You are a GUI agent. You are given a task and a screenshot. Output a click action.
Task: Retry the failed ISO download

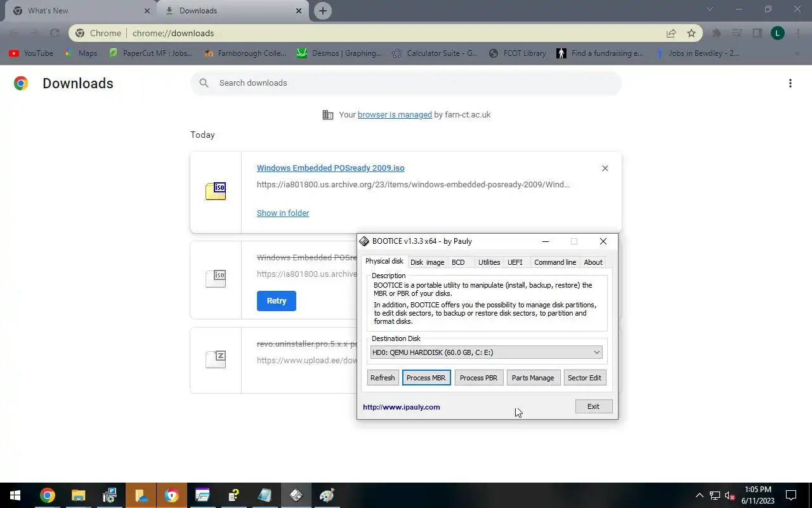[277, 301]
